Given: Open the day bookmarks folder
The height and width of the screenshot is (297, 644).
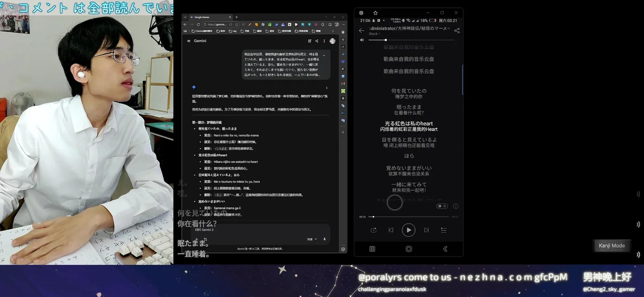Looking at the screenshot, I should click(233, 31).
